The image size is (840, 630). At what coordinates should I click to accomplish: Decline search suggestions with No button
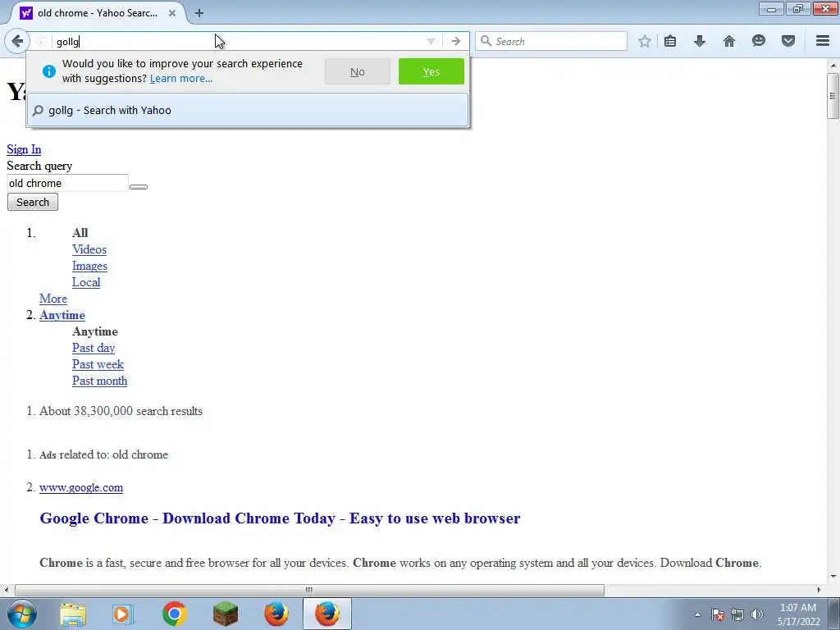point(358,72)
